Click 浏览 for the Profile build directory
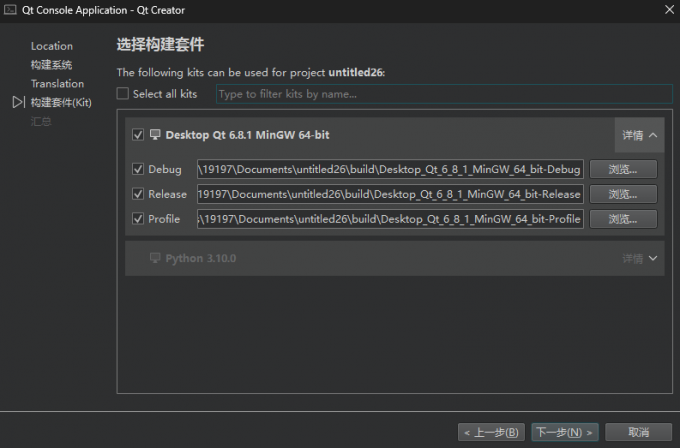680x448 pixels. pyautogui.click(x=622, y=219)
